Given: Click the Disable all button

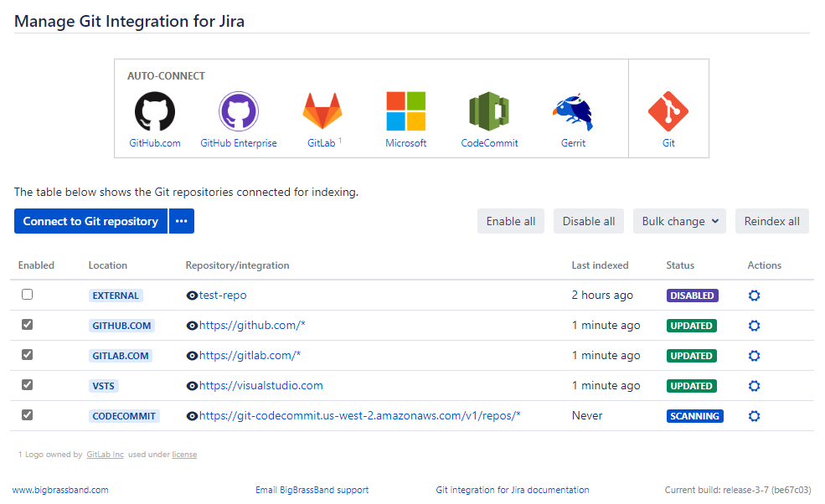Looking at the screenshot, I should point(588,222).
